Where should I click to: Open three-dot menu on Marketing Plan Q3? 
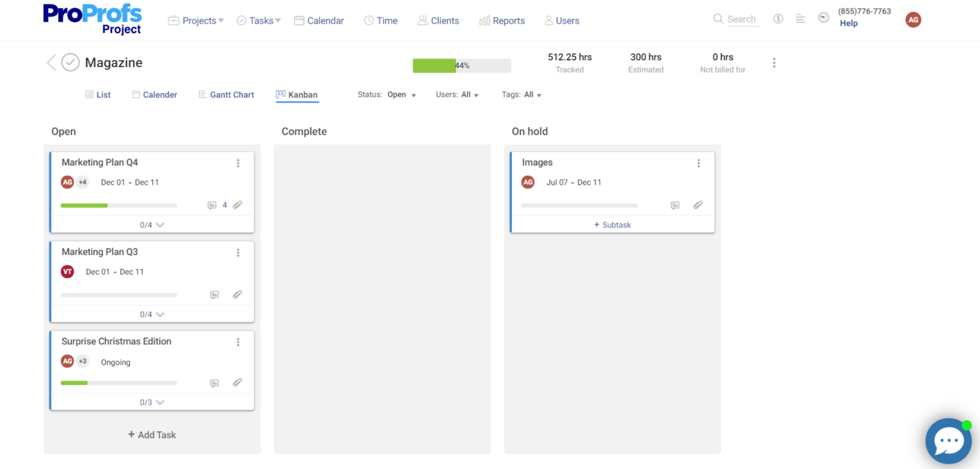coord(238,253)
